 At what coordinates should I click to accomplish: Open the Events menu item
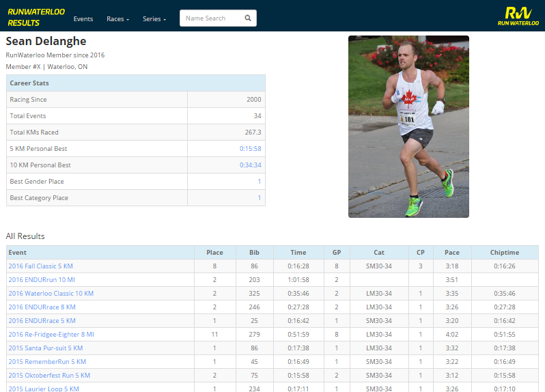pyautogui.click(x=83, y=18)
